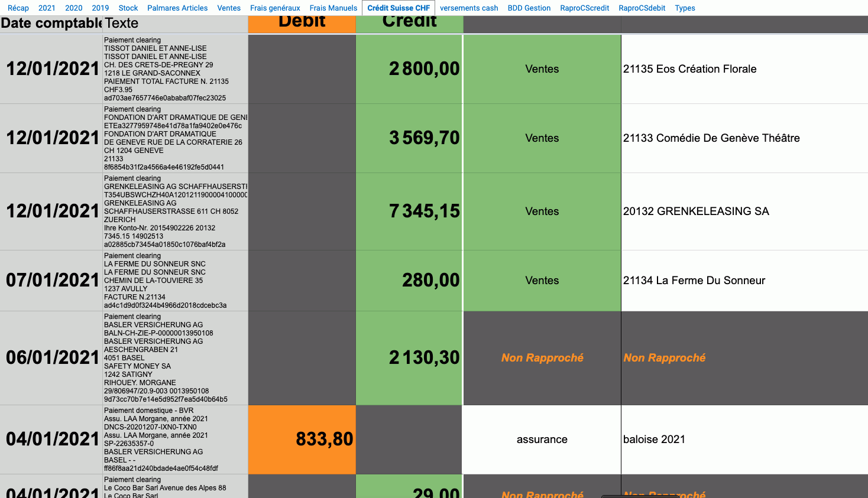Select the orange Debit header cell
868x498 pixels.
point(302,24)
